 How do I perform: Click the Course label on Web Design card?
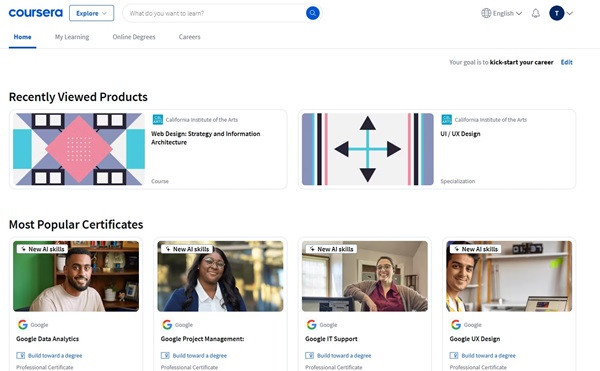coord(160,181)
